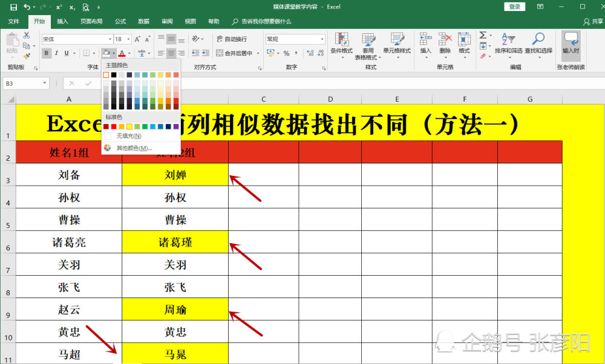Insert cells using the 插入 button
The image size is (605, 364).
425,45
